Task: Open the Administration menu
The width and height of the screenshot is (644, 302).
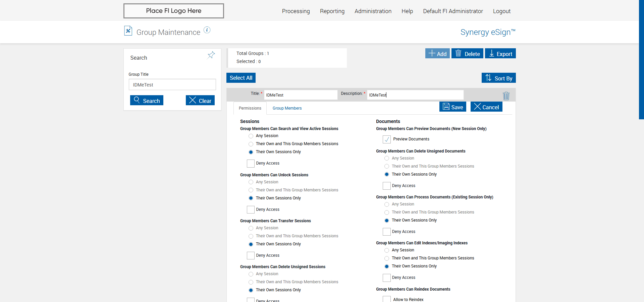Action: click(x=373, y=11)
